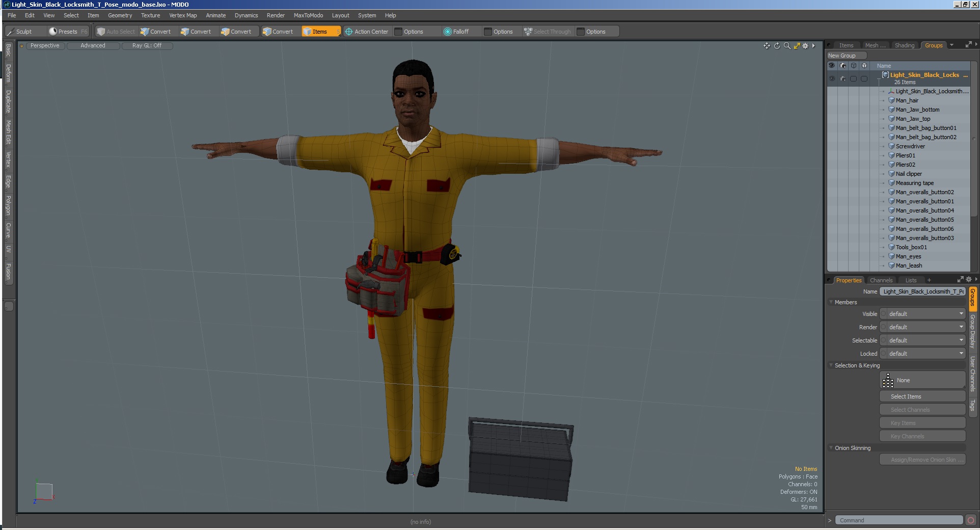The width and height of the screenshot is (980, 530).
Task: Maximize the viewport with the orange arrows icon
Action: pyautogui.click(x=797, y=46)
